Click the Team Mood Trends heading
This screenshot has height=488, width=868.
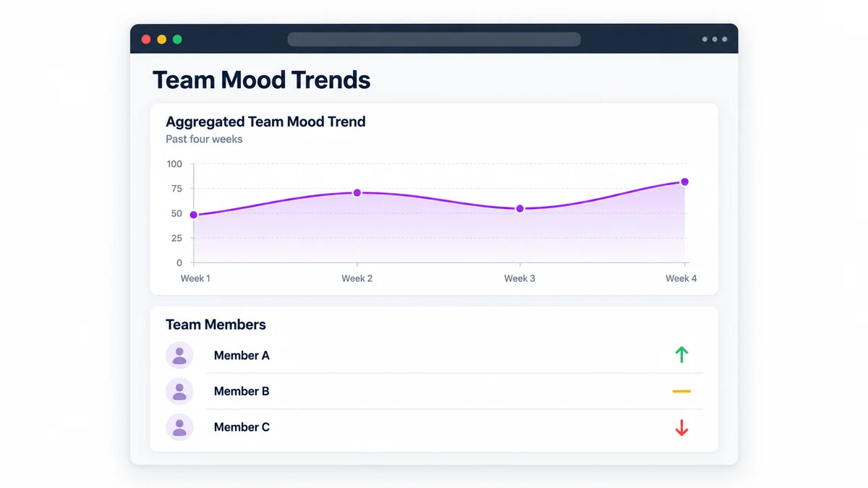coord(261,80)
